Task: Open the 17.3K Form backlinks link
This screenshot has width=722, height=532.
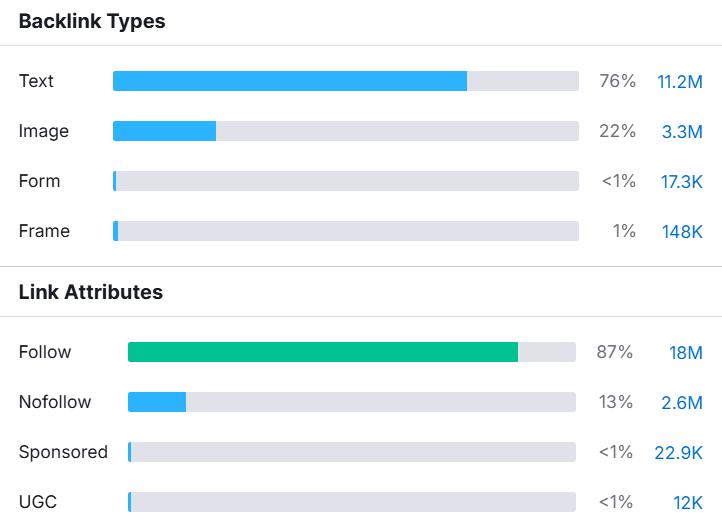Action: click(x=680, y=181)
